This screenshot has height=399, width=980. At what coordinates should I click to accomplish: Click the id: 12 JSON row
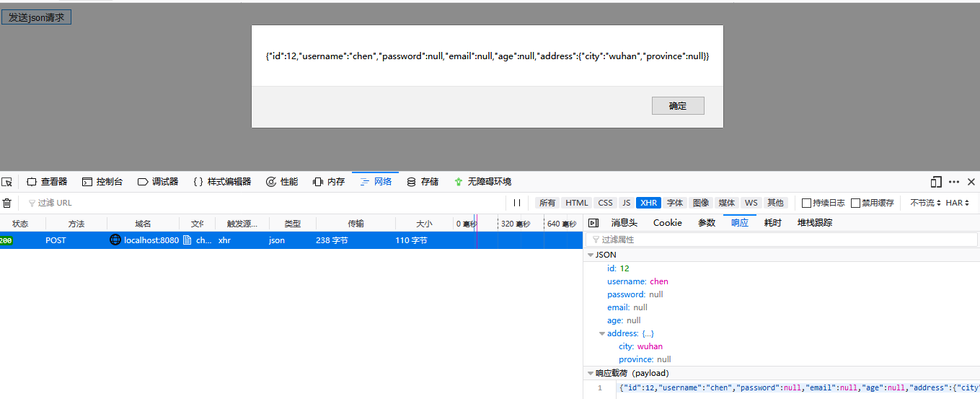coord(782,268)
